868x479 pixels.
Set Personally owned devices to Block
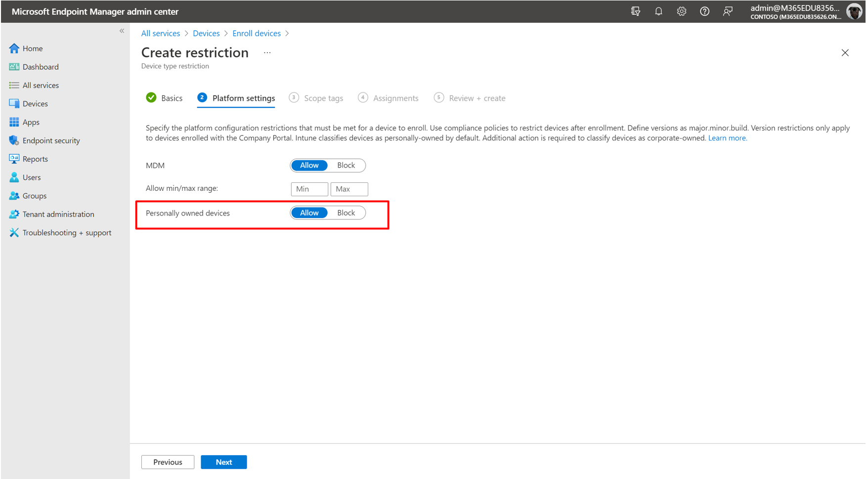click(346, 213)
